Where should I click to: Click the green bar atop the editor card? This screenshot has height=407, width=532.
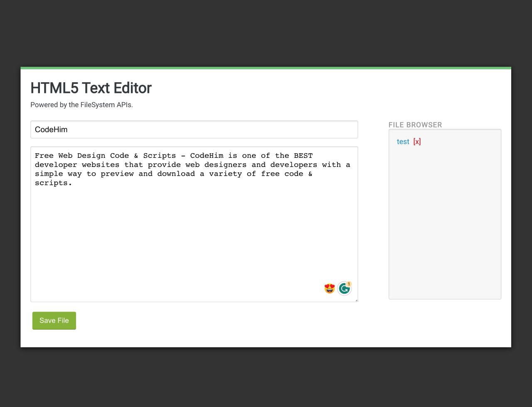click(266, 68)
